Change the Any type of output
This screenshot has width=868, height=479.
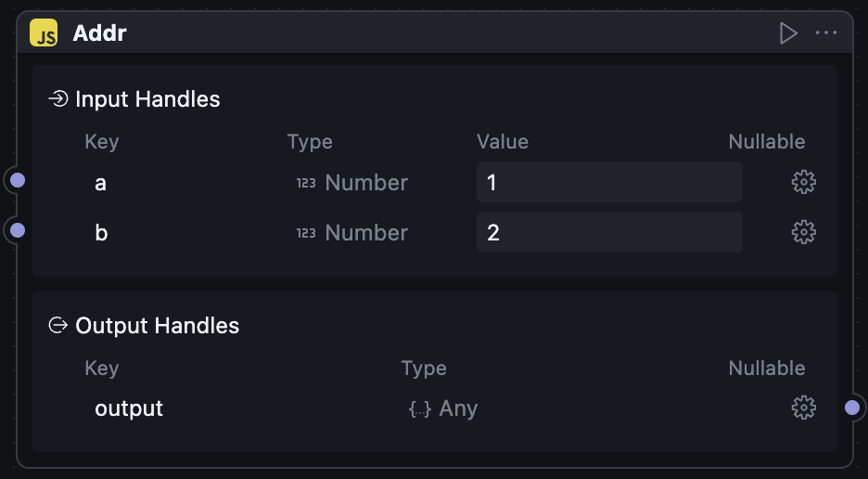443,408
